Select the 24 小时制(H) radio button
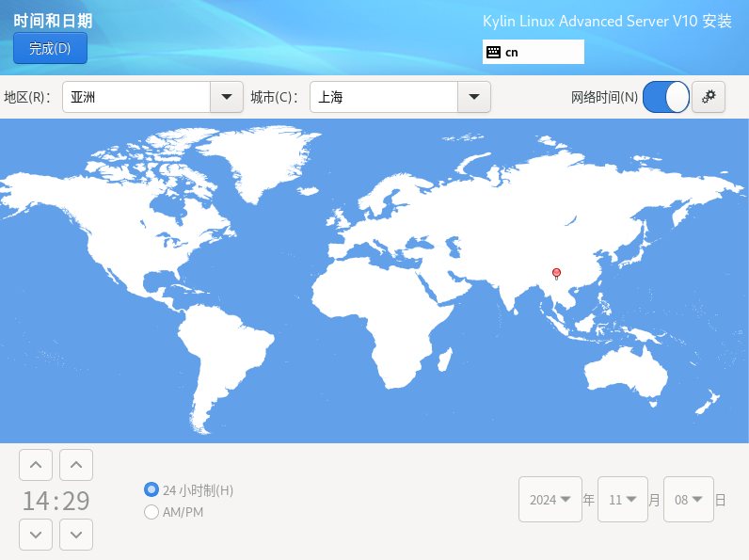The image size is (749, 560). (151, 489)
